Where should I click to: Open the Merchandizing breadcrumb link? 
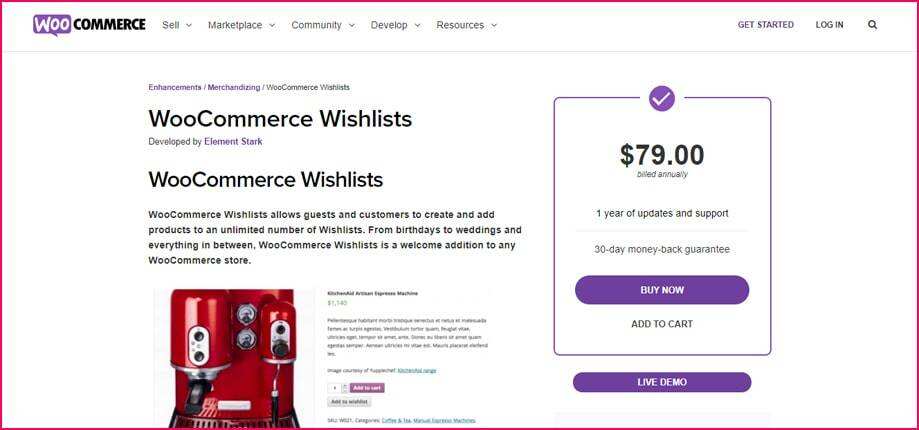tap(233, 88)
